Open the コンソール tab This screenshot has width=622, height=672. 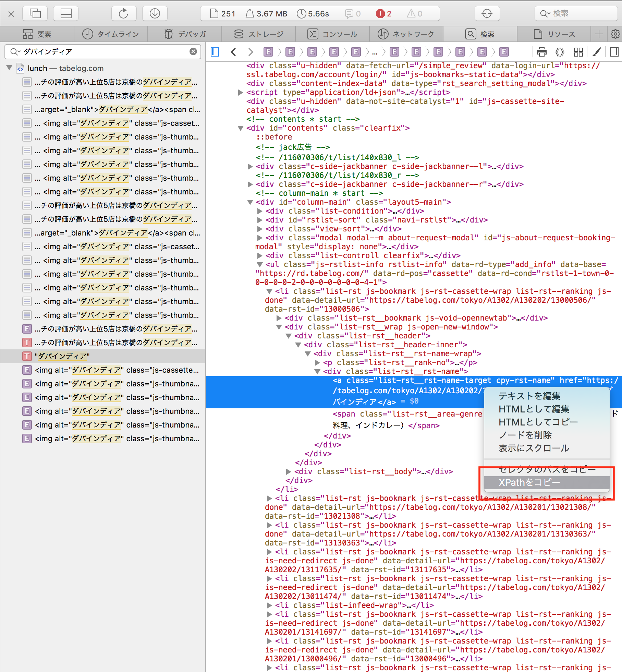click(333, 34)
